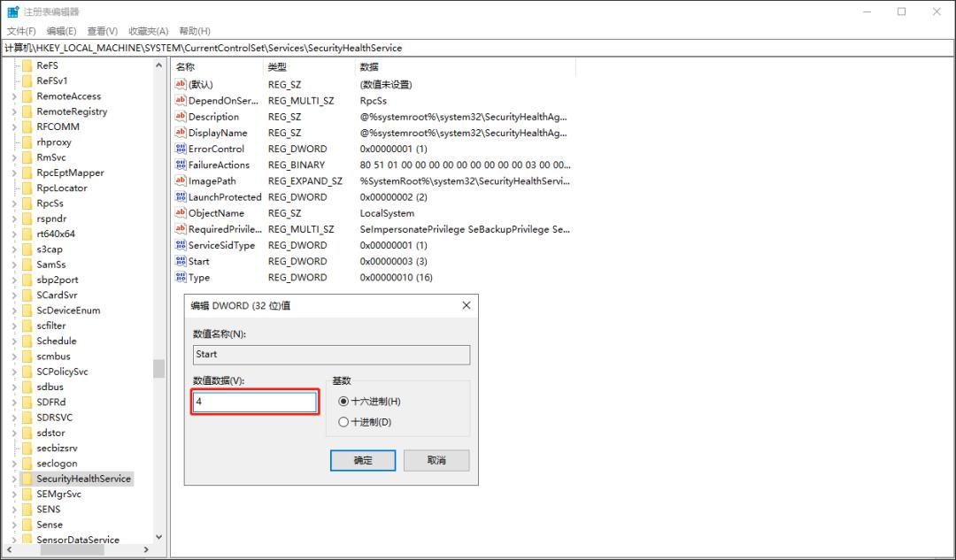956x560 pixels.
Task: Select the 十六进制(H) hexadecimal radio button
Action: coord(344,399)
